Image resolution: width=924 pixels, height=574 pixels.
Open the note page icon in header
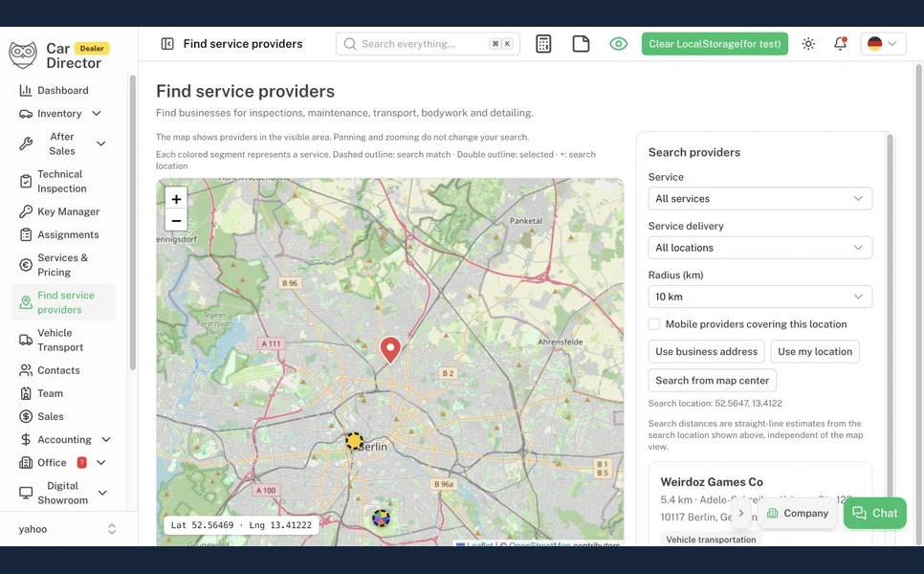click(581, 44)
